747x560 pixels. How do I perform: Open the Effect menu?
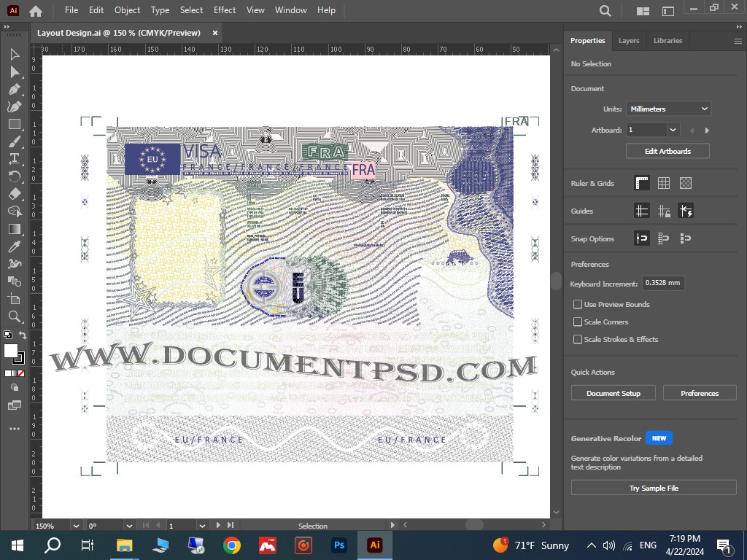point(225,10)
